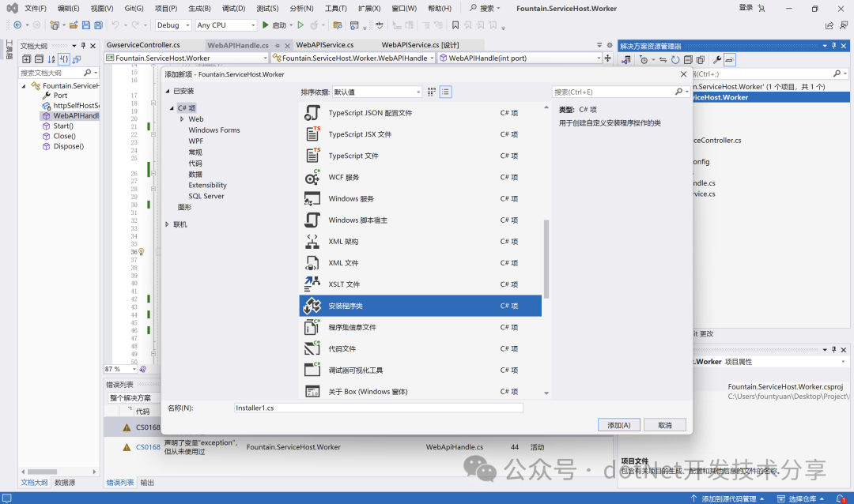The height and width of the screenshot is (504, 854).
Task: Click the save all icon in toolbar
Action: (x=99, y=25)
